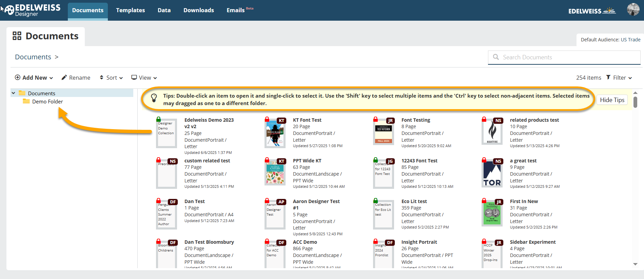Click the scroll down arrow of document list
The height and width of the screenshot is (279, 644).
[635, 264]
